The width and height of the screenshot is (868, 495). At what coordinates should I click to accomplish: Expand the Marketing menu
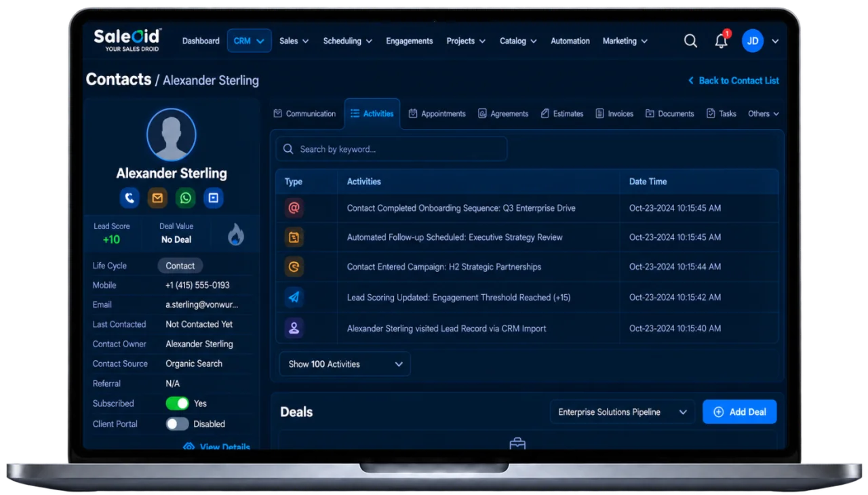tap(625, 41)
